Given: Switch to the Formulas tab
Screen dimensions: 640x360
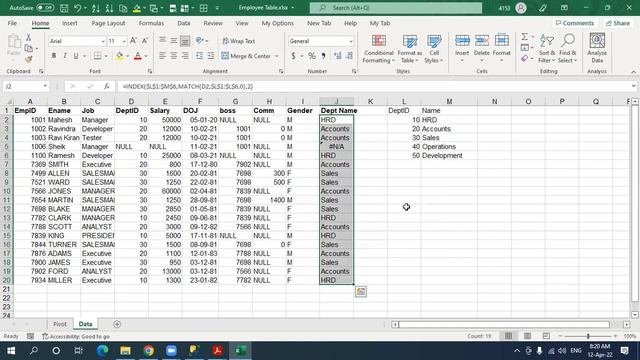Looking at the screenshot, I should [151, 23].
